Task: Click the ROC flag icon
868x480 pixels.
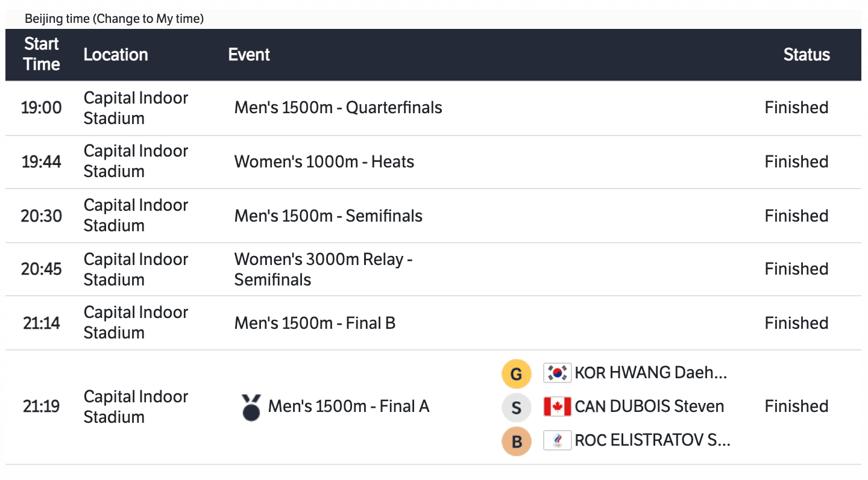Action: click(x=557, y=440)
